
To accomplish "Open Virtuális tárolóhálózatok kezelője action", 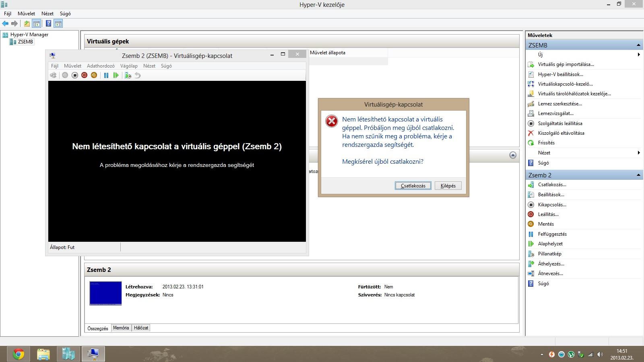I will 574,94.
